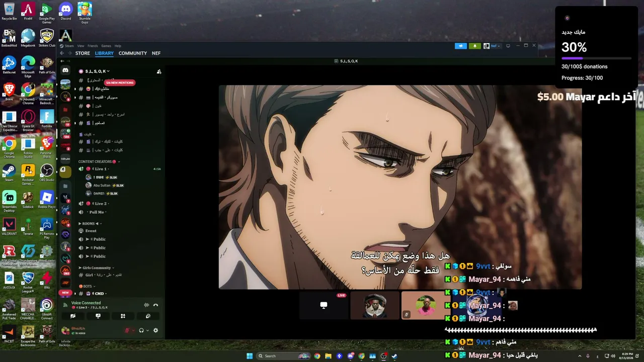Viewport: 644px width, 362px height.
Task: Open the activities launcher icon in voice panel
Action: (123, 316)
